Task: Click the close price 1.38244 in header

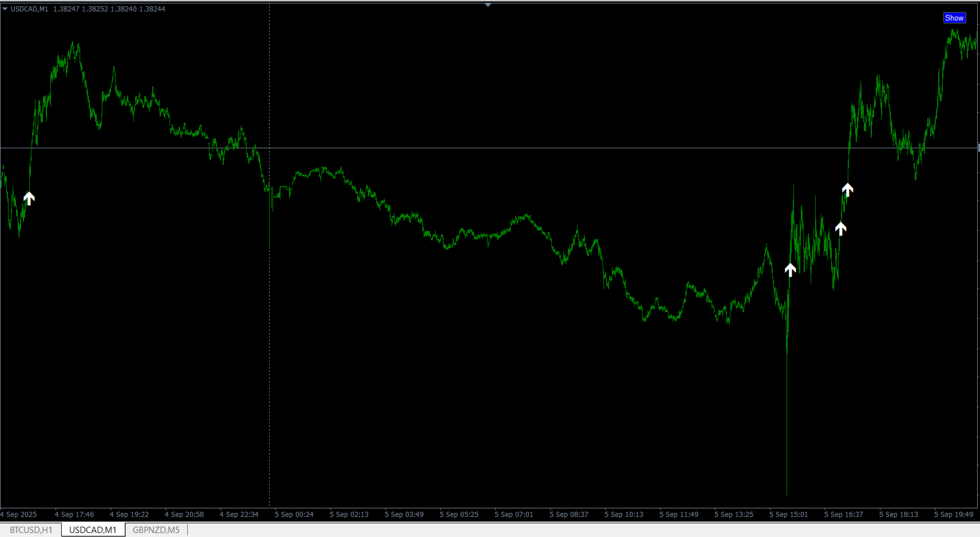Action: [x=152, y=9]
